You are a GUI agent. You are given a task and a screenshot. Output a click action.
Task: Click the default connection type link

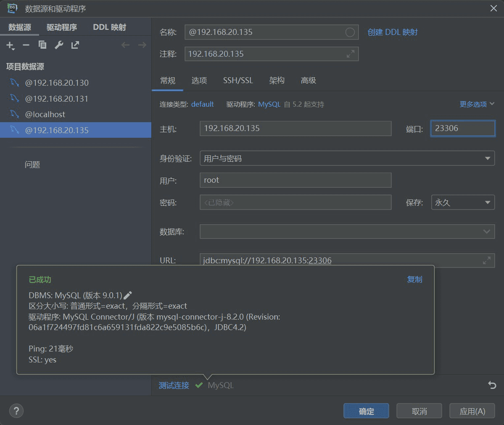pyautogui.click(x=203, y=104)
